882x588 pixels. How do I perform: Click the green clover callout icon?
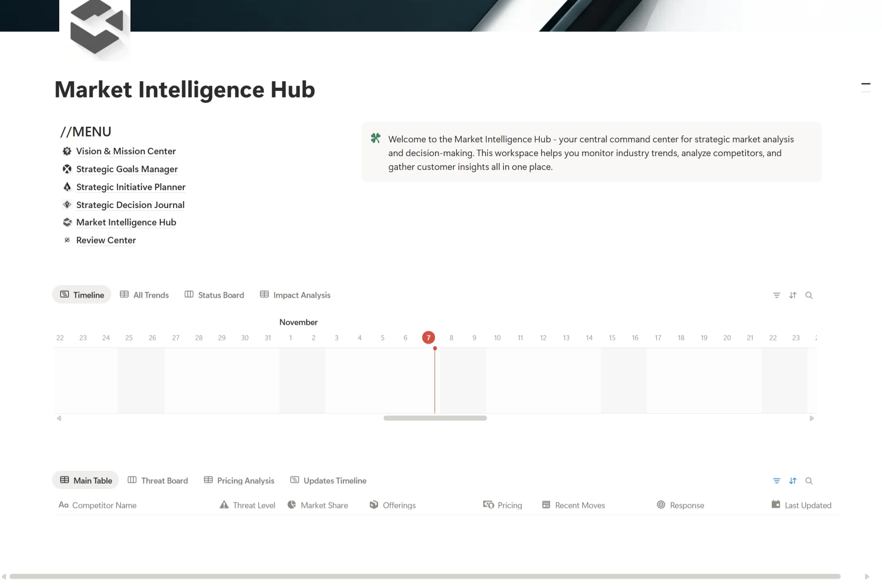(375, 138)
